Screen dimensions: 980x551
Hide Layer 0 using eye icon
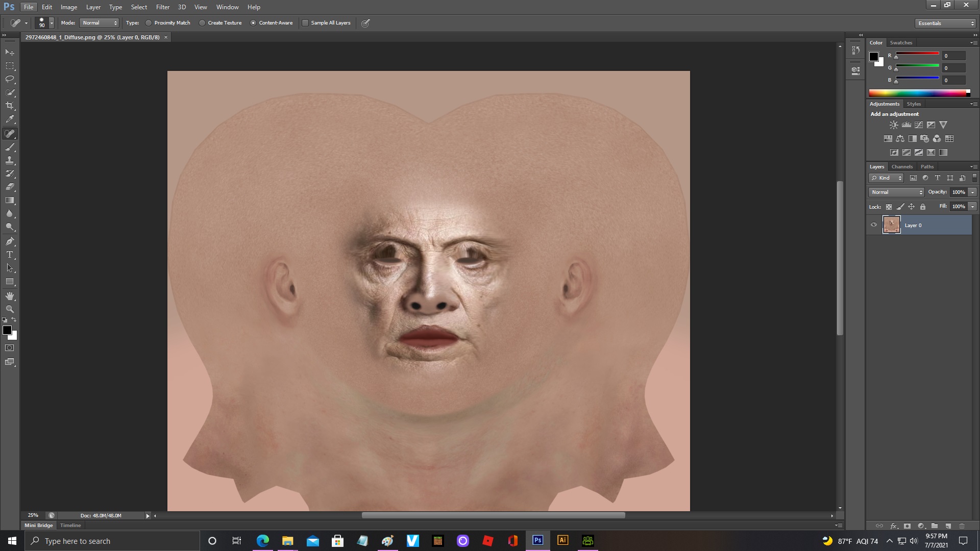[874, 225]
